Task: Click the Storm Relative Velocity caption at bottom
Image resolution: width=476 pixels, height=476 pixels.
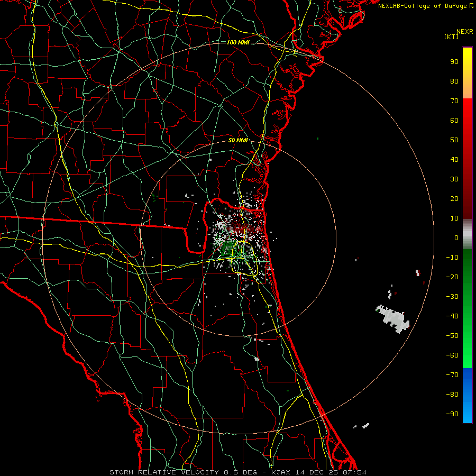Action: [x=238, y=472]
